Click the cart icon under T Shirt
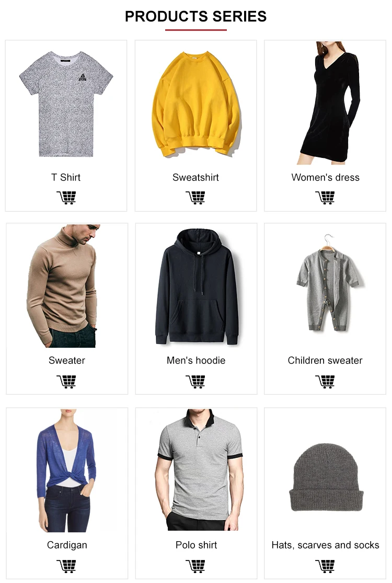The width and height of the screenshot is (392, 583). [x=66, y=198]
